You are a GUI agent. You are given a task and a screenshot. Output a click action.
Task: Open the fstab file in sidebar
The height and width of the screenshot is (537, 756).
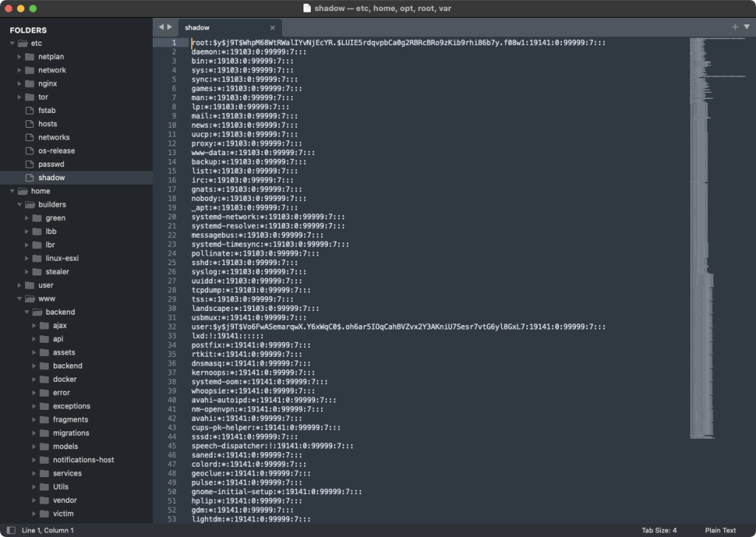[x=47, y=110]
